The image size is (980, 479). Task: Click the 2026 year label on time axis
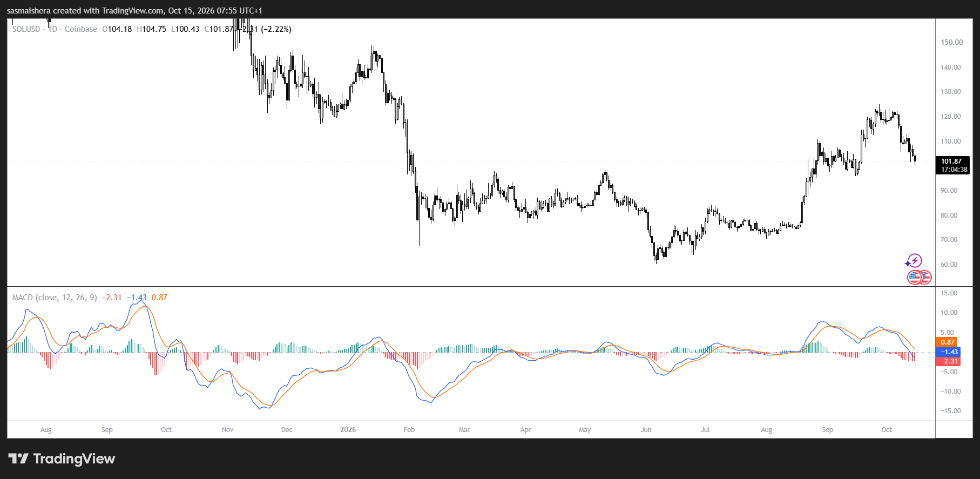[348, 430]
